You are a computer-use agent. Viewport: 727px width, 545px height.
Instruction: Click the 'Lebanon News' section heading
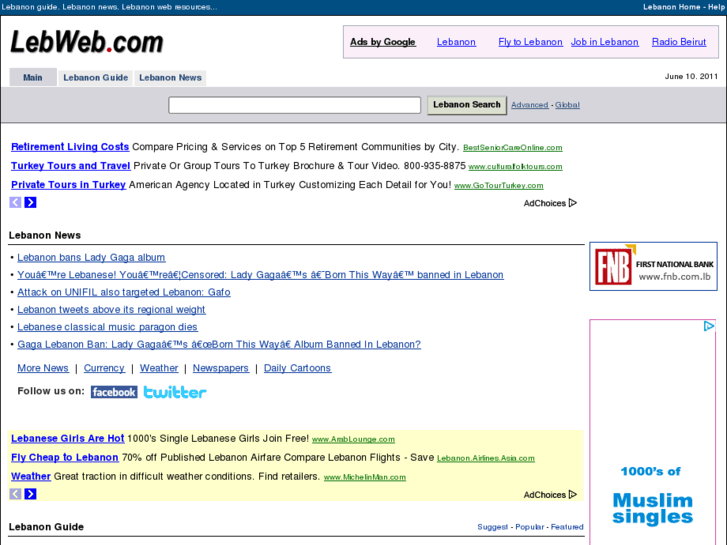(x=45, y=235)
